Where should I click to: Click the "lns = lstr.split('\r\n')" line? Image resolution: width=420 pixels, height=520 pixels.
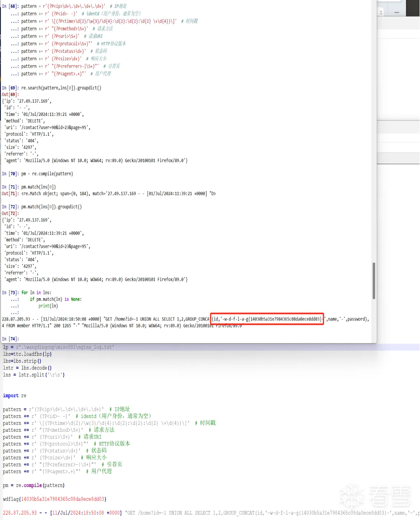point(34,375)
